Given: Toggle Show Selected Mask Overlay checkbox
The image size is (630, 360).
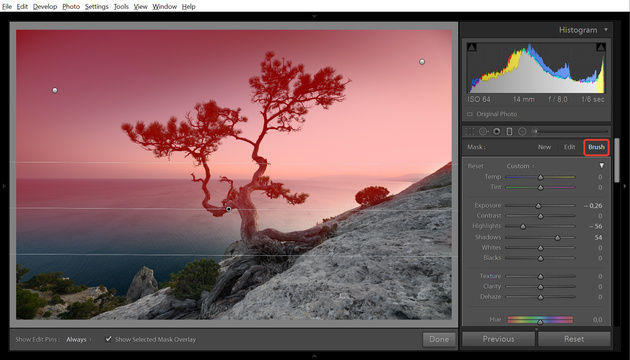Looking at the screenshot, I should (x=108, y=339).
